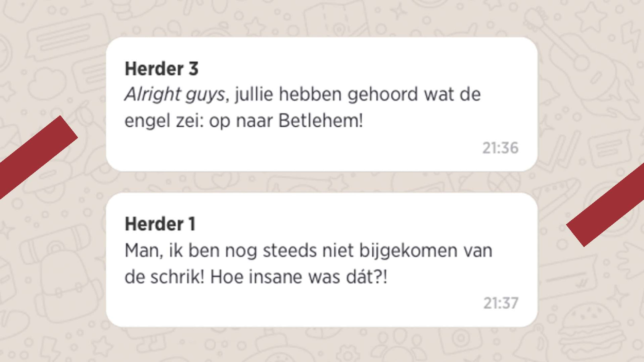Click the word 'Betlehem!' in the message
The width and height of the screenshot is (644, 362).
pos(320,120)
